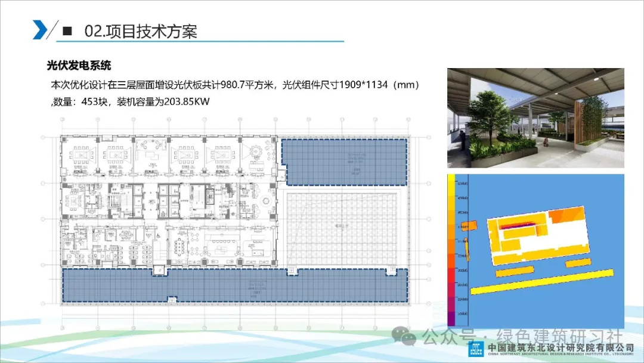This screenshot has height=363, width=644.
Task: Click the blue company logo at bottom right
Action: coord(477,349)
